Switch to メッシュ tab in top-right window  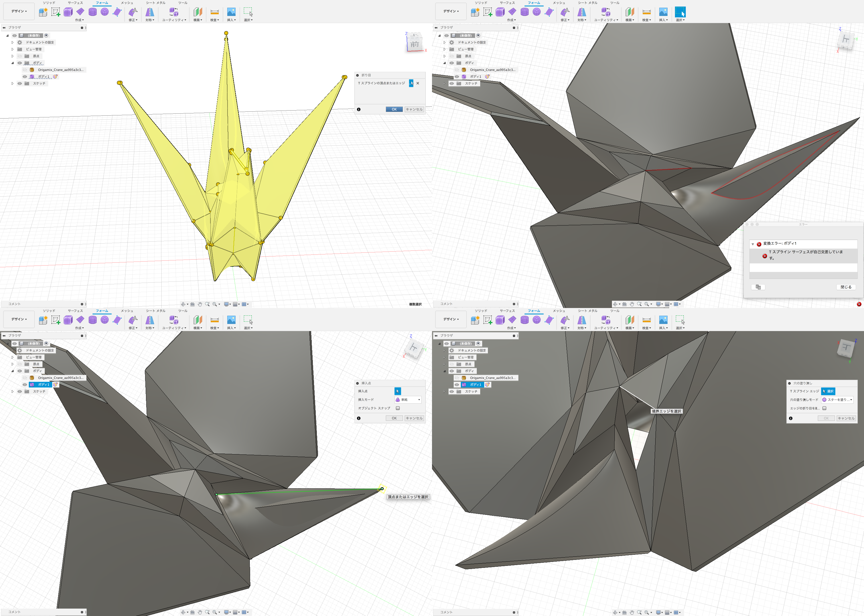point(559,3)
